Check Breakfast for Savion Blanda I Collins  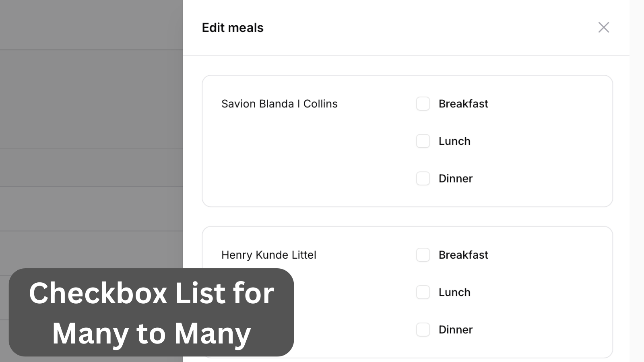[423, 104]
